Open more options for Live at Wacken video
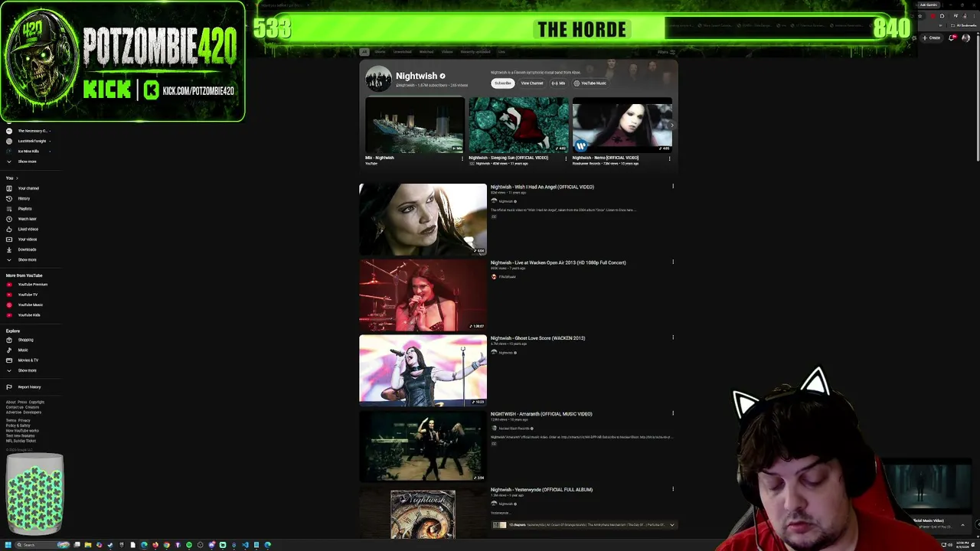The image size is (980, 551). (x=673, y=262)
